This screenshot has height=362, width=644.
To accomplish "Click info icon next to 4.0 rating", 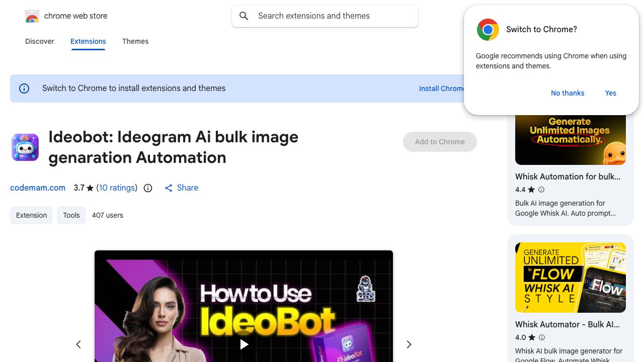I will click(542, 337).
